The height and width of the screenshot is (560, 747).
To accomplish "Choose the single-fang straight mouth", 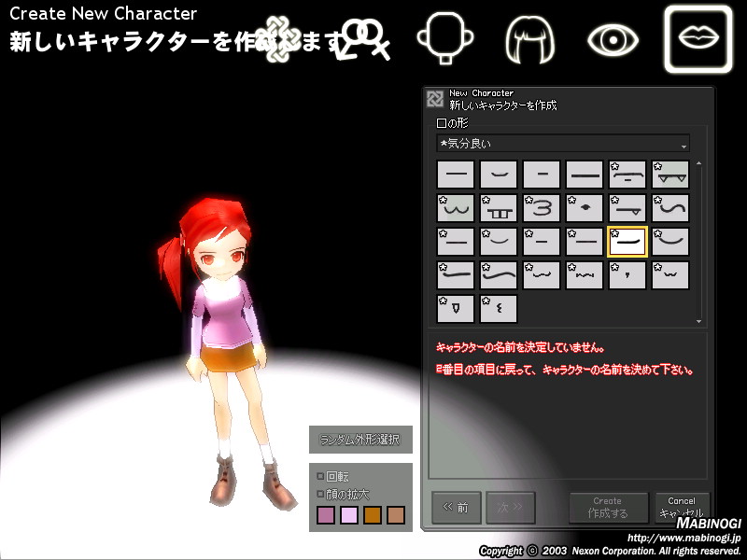I will click(x=627, y=208).
